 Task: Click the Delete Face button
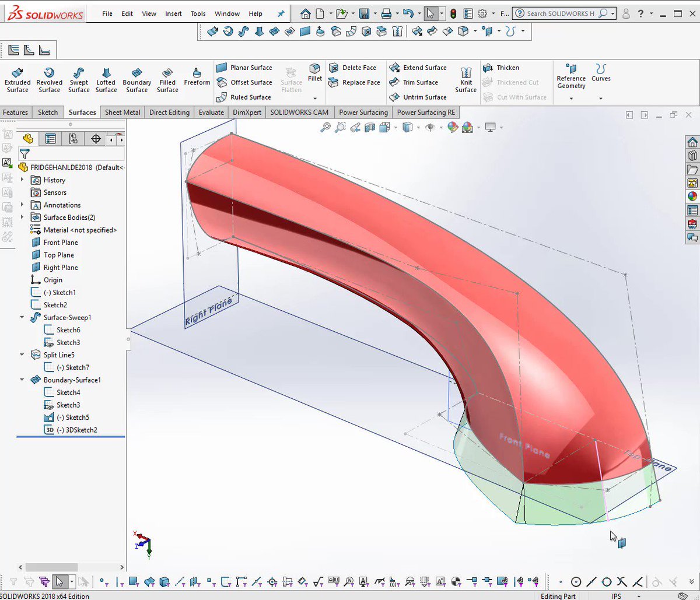point(355,68)
